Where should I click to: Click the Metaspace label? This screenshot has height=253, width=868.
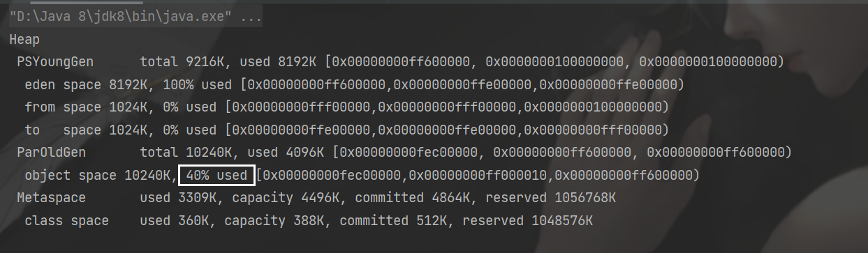pyautogui.click(x=52, y=197)
